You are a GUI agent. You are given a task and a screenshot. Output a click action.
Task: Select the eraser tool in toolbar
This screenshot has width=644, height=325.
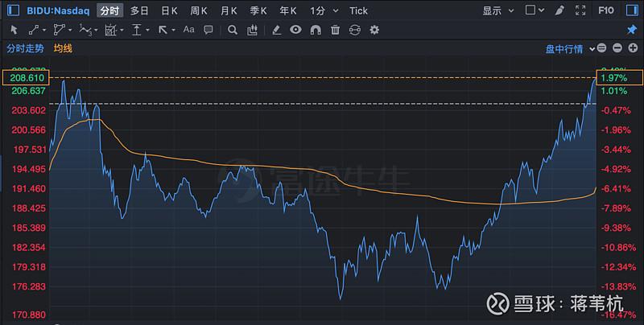276,30
